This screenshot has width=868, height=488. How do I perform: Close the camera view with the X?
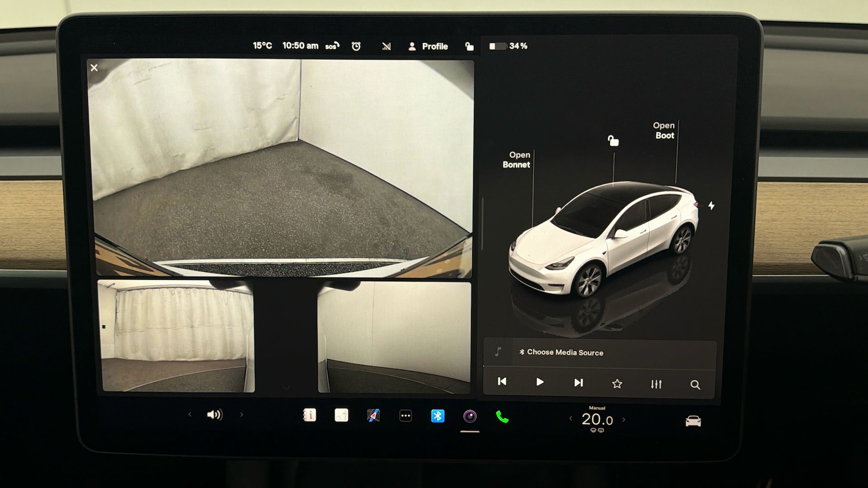click(94, 68)
